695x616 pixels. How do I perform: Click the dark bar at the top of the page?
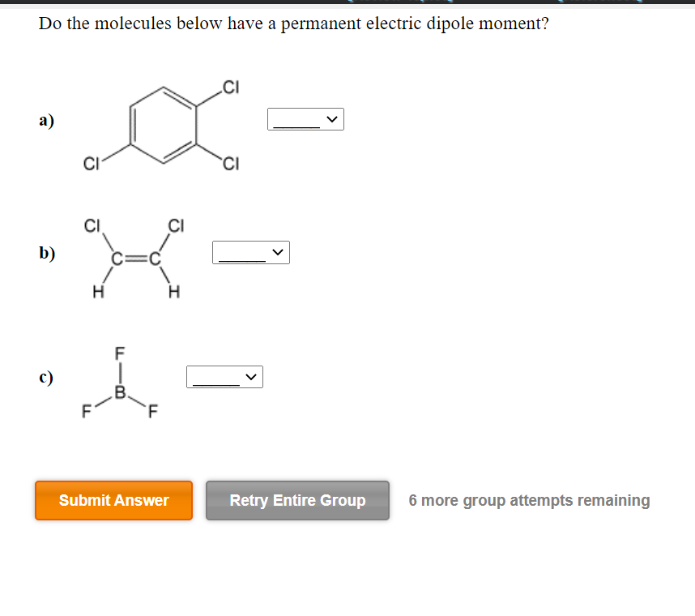(x=347, y=4)
